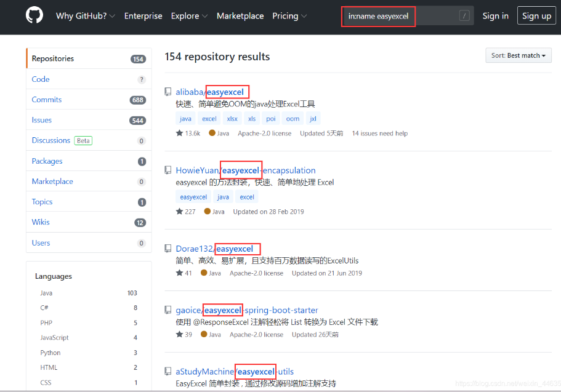Screen dimensions: 561x392
Task: Click the excel topic tag under alibaba/easyexcel
Action: tap(209, 119)
